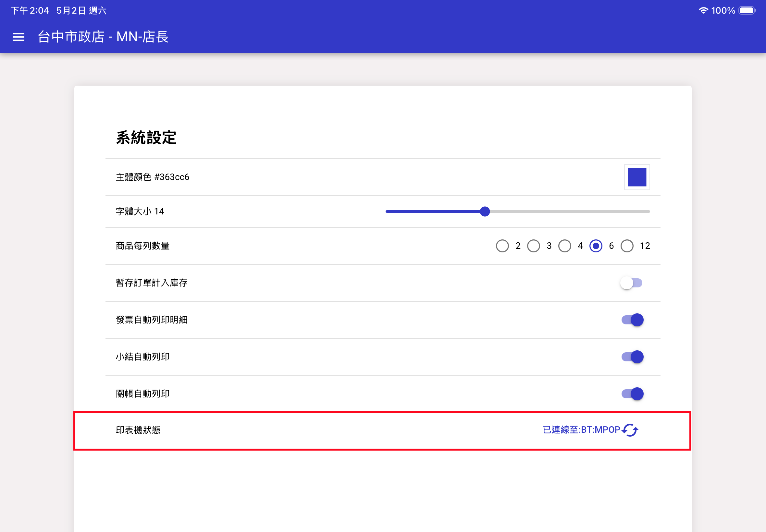Click the 已連線至:BT:MPOP printer link
766x532 pixels.
coord(581,430)
